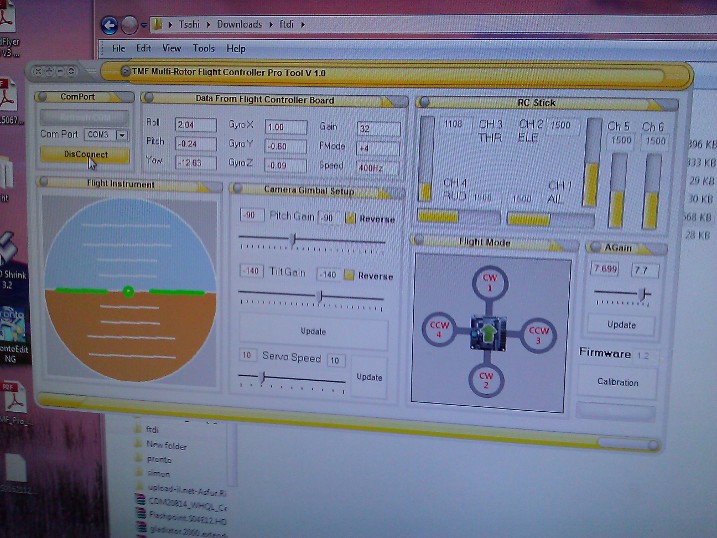Viewport: 717px width, 538px height.
Task: Click the Flight Mode panel header dot
Action: 418,240
